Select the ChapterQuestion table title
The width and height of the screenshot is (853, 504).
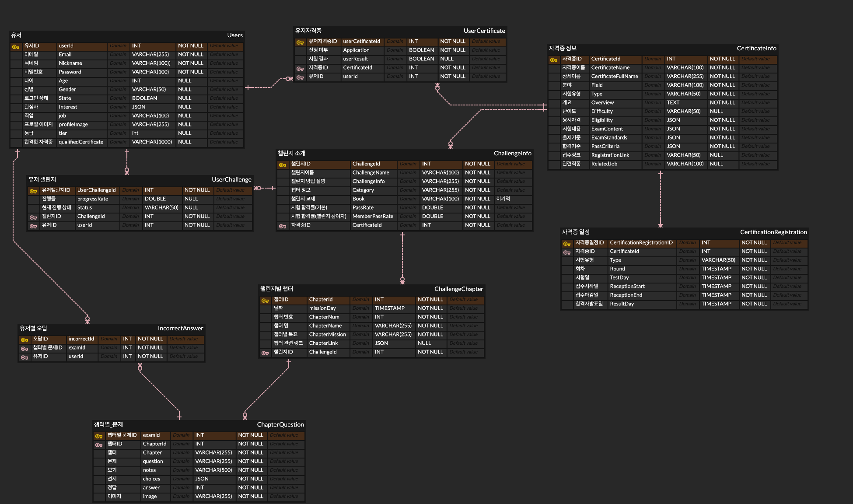pyautogui.click(x=280, y=424)
